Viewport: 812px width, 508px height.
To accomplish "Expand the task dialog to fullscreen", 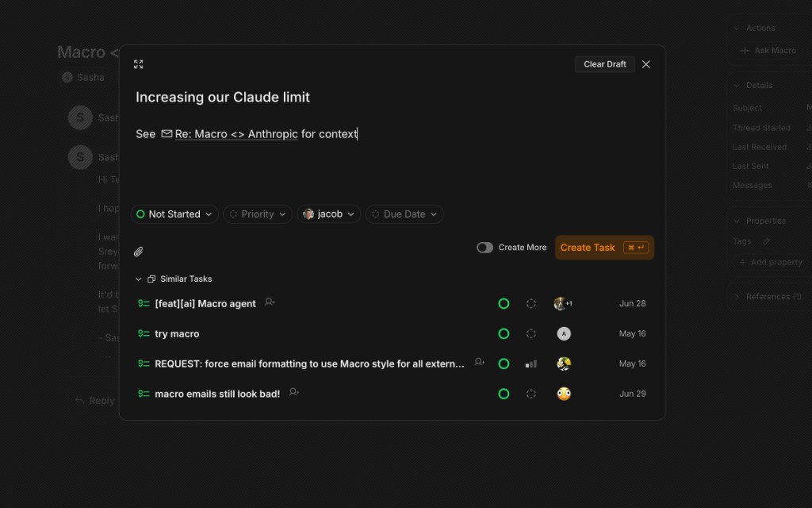I will click(138, 64).
